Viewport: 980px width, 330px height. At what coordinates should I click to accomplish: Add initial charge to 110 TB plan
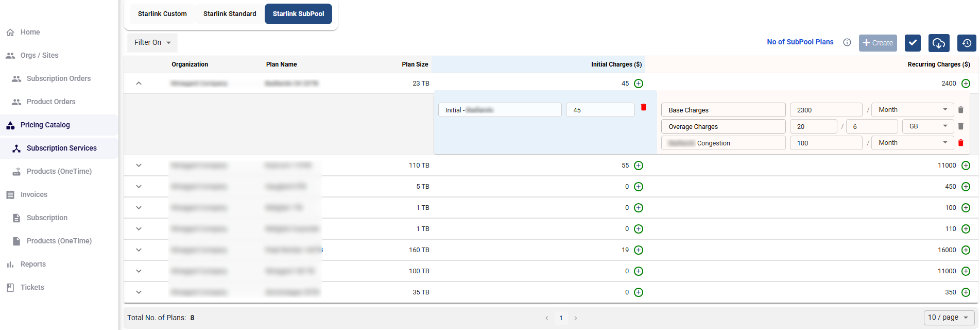639,166
